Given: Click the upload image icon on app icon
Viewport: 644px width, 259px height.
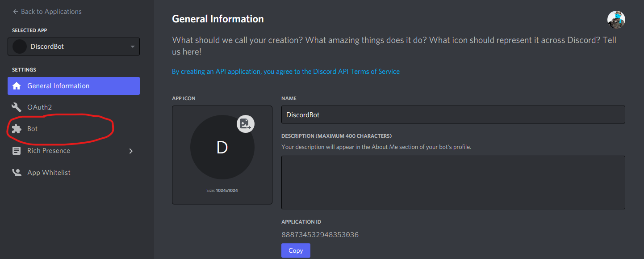Looking at the screenshot, I should [x=245, y=124].
